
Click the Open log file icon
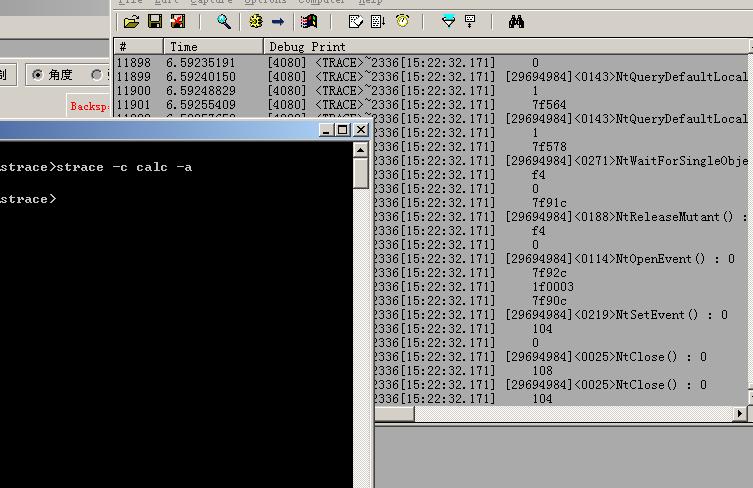click(x=131, y=21)
